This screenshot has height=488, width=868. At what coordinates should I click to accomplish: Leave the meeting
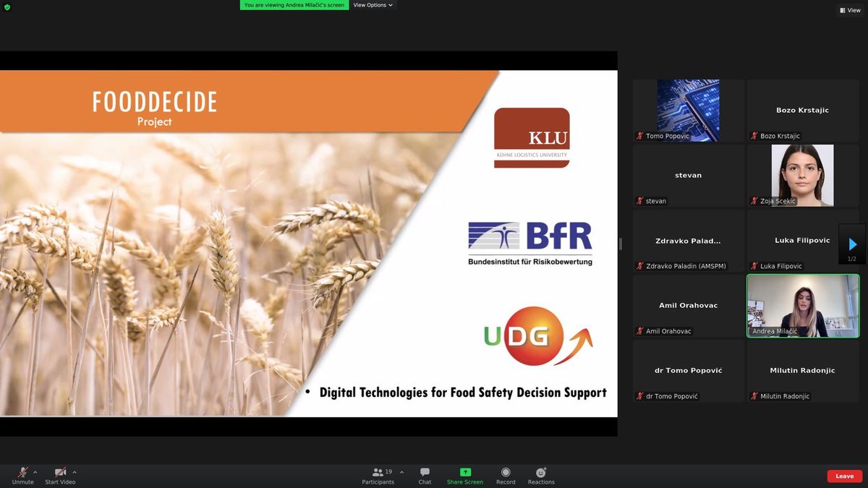pos(844,476)
